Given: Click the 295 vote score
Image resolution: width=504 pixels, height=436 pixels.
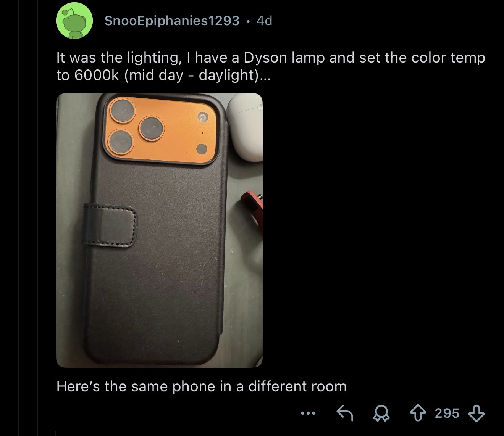Looking at the screenshot, I should (x=447, y=413).
